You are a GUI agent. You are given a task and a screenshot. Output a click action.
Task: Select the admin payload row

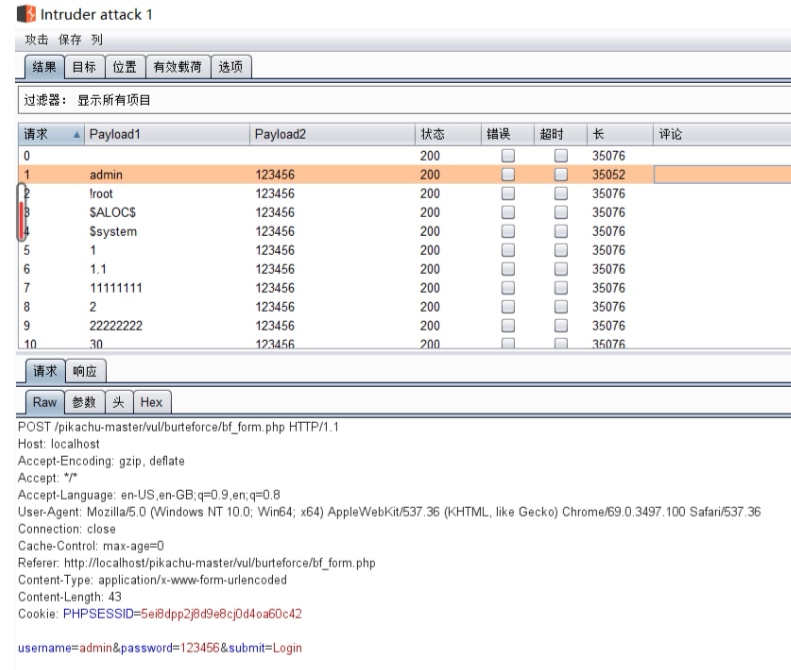(x=405, y=175)
